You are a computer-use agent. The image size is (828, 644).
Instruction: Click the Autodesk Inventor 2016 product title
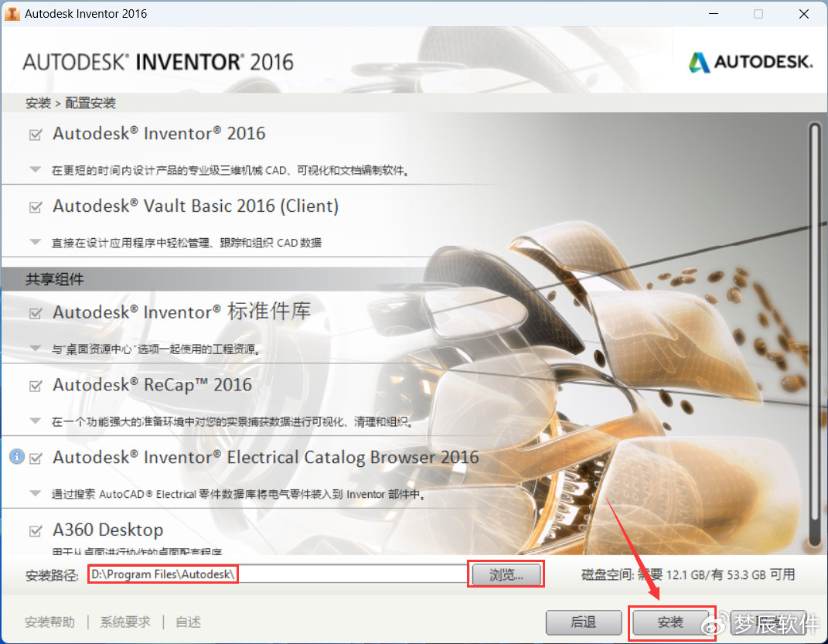pos(159,134)
